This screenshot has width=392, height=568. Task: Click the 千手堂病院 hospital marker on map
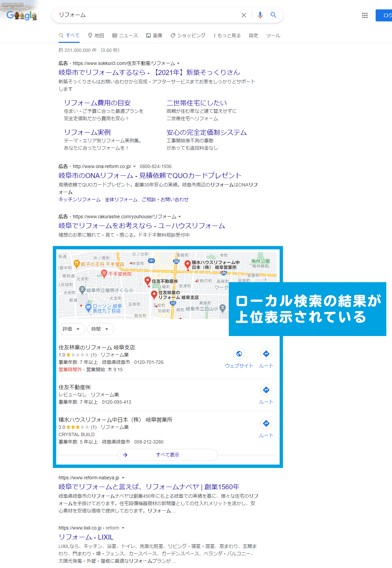(104, 274)
